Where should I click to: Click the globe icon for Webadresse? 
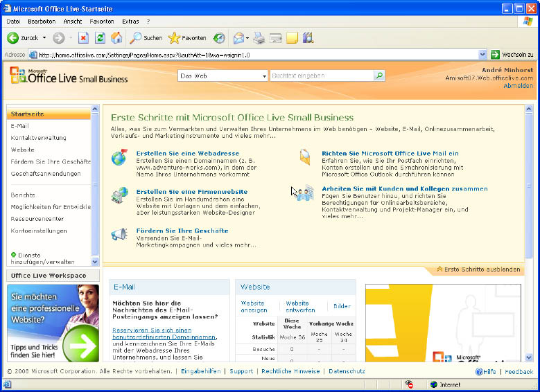pyautogui.click(x=119, y=157)
